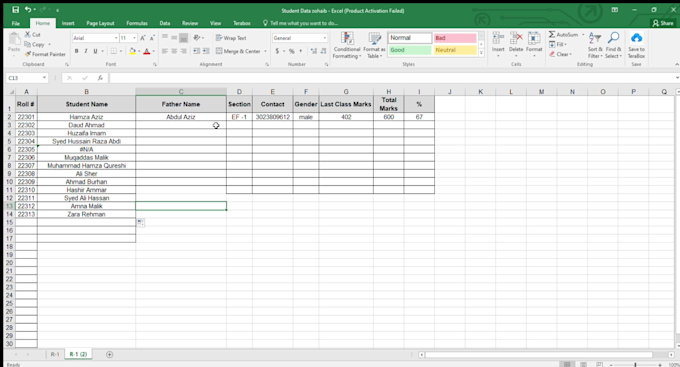Click the Paste icon

click(x=14, y=39)
